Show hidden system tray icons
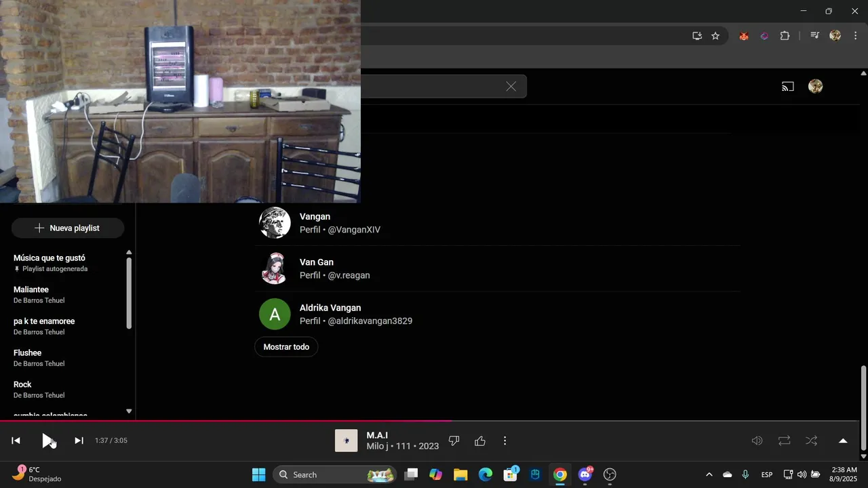The image size is (868, 488). click(709, 474)
